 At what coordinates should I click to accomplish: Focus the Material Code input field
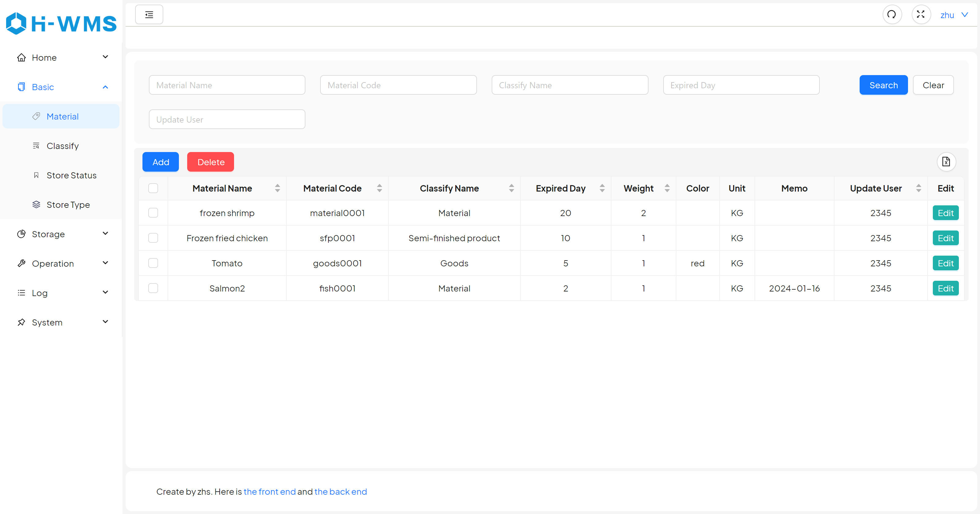point(398,85)
